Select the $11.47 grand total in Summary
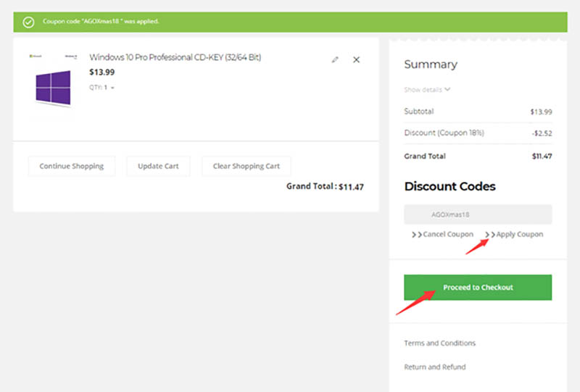 (x=542, y=156)
